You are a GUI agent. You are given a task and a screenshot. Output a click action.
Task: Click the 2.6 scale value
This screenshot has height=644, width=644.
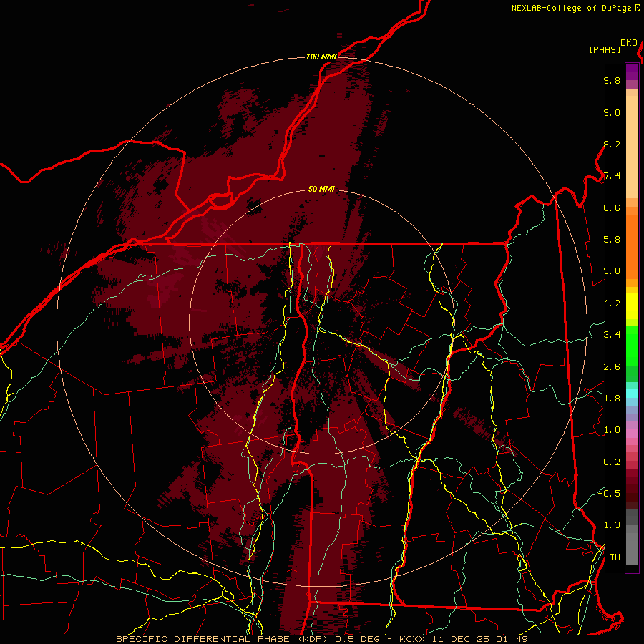[x=612, y=367]
